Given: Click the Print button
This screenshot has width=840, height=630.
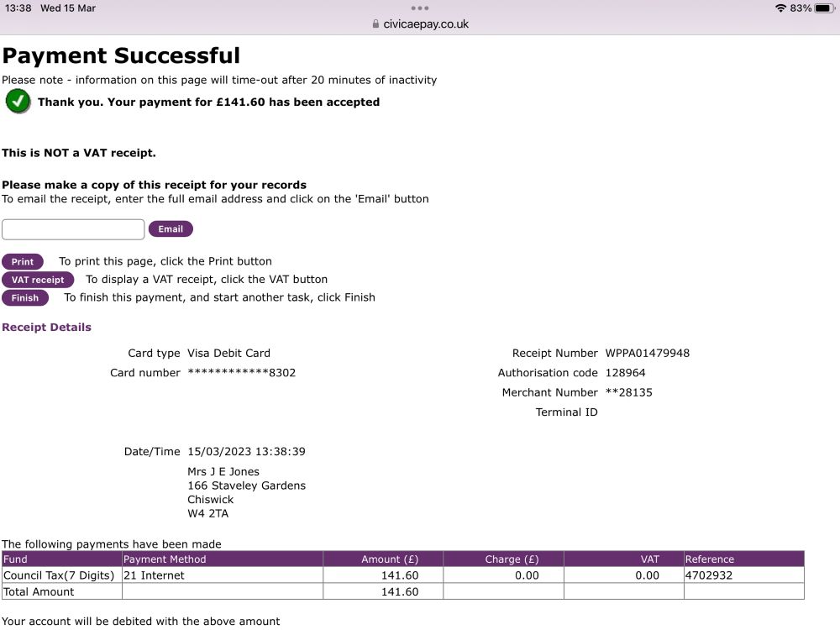Looking at the screenshot, I should click(x=23, y=262).
